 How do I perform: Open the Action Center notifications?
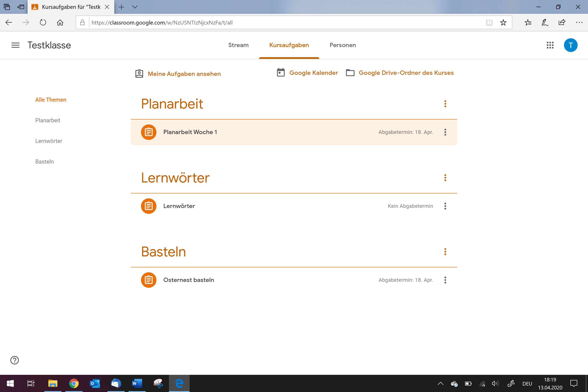[574, 383]
